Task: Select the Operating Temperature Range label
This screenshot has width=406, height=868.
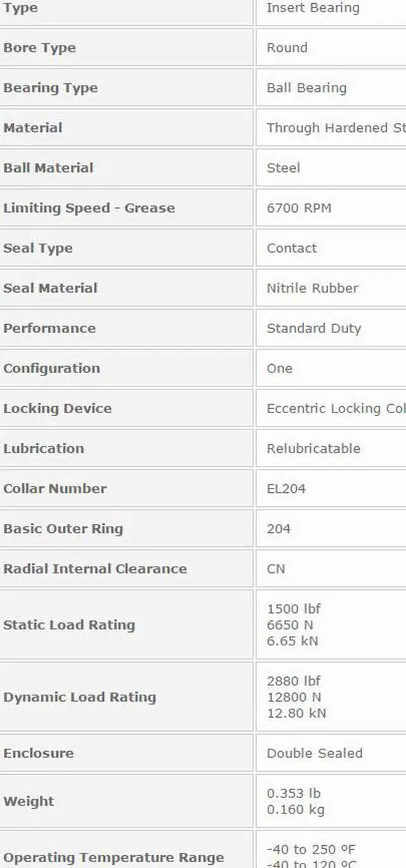Action: coord(114,857)
